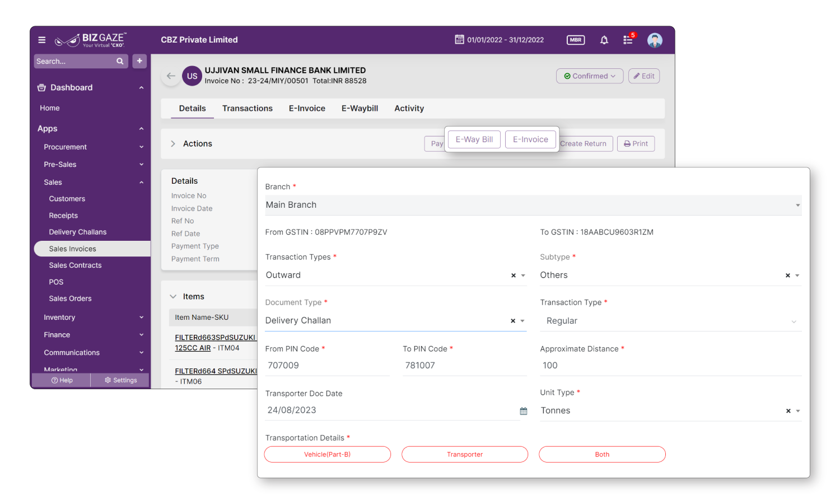Screen dimensions: 840x504
Task: Click the E-Way Bill button
Action: (x=474, y=139)
